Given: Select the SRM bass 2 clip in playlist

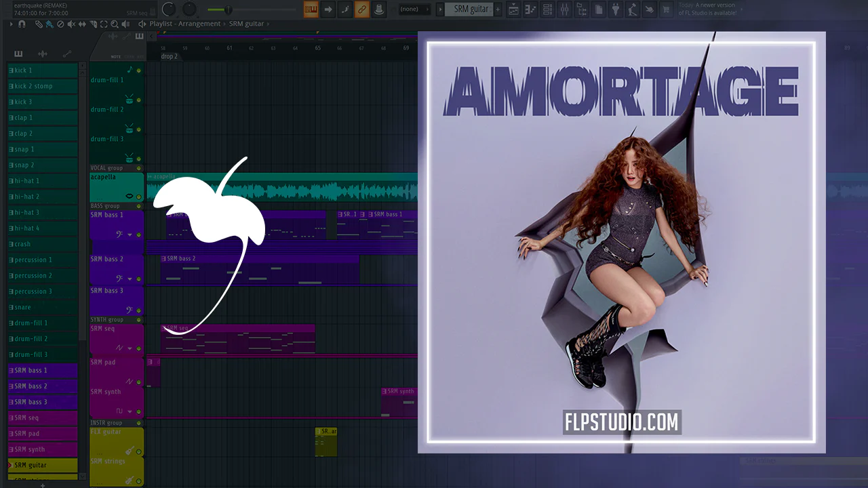Looking at the screenshot, I should [260, 269].
